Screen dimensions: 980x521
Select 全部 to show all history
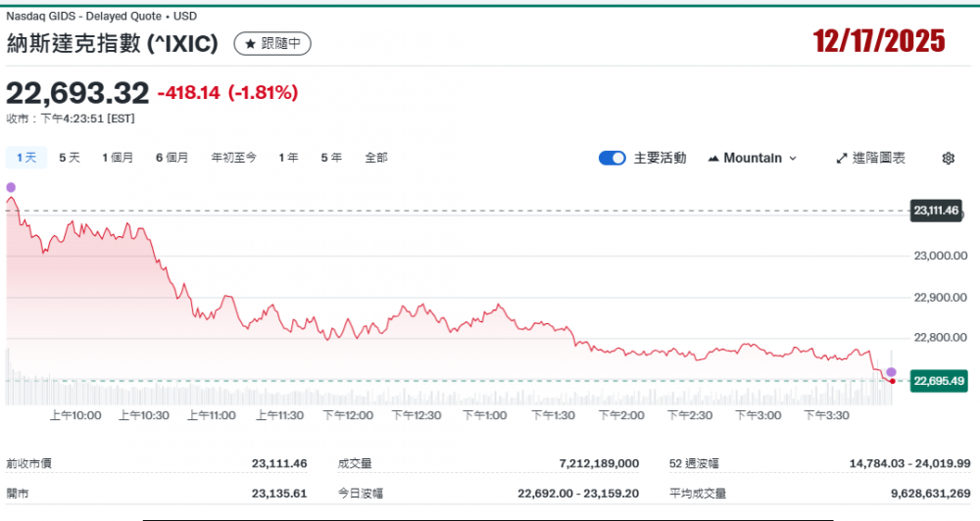coord(376,158)
